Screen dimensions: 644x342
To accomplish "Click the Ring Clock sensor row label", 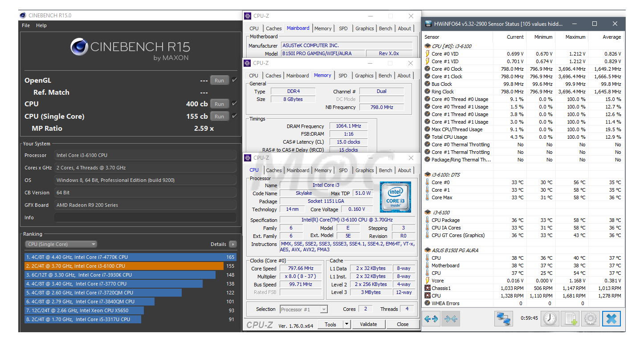I will pyautogui.click(x=443, y=92).
